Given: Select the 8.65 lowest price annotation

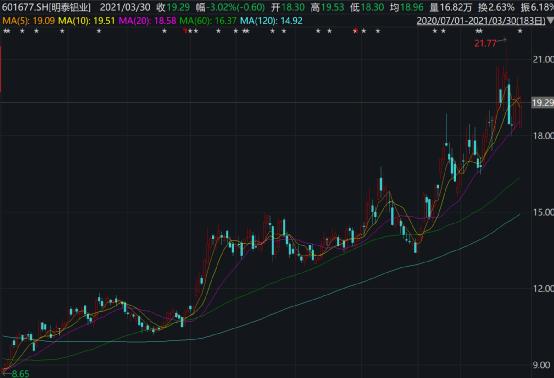Looking at the screenshot, I should [20, 373].
